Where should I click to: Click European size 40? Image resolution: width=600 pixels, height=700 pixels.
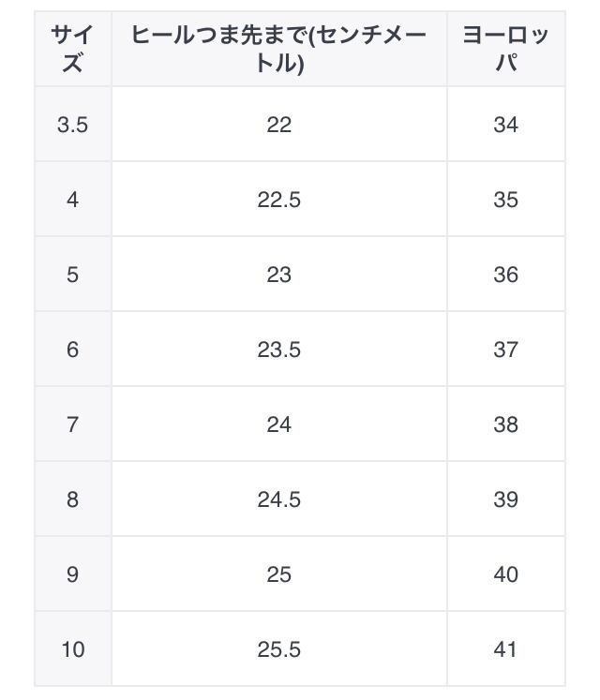coord(505,574)
